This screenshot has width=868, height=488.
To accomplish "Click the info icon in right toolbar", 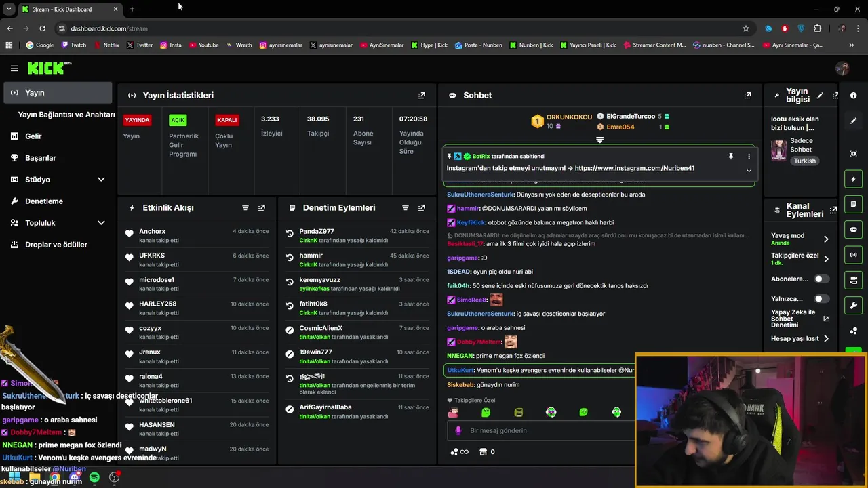I will coord(854,96).
